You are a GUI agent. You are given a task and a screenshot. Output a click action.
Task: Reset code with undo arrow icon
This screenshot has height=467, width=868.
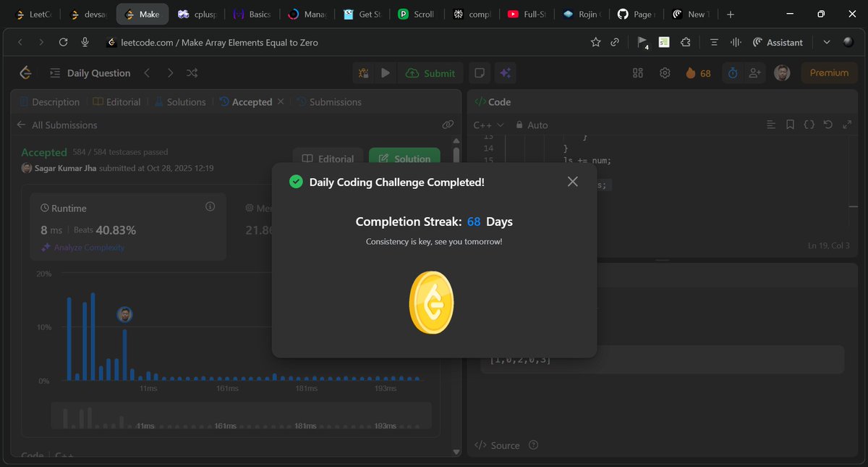coord(828,125)
